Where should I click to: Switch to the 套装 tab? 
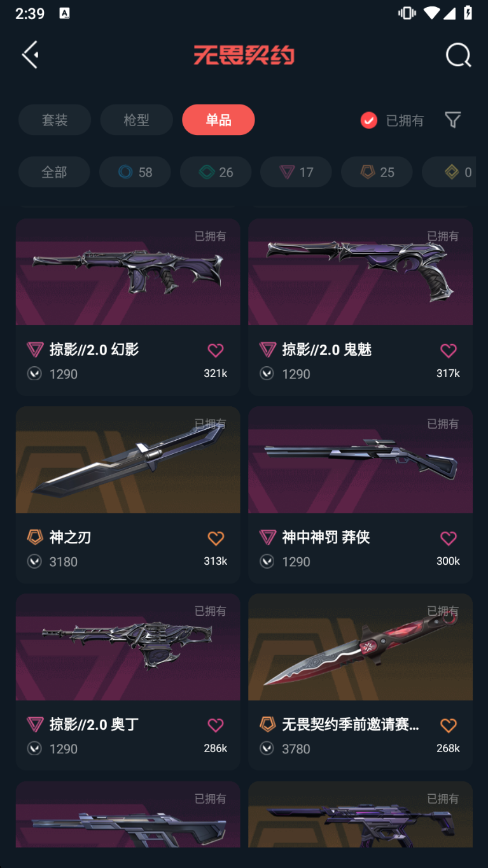pyautogui.click(x=55, y=120)
